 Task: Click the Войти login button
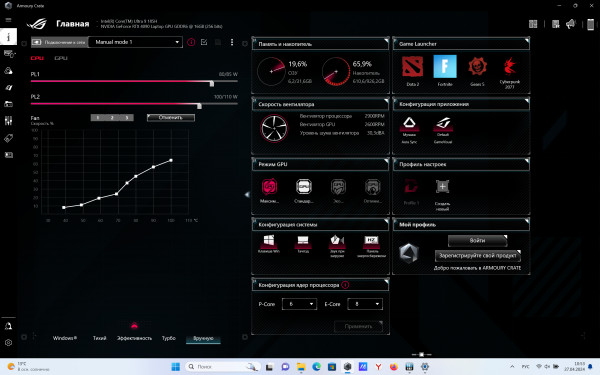coord(477,241)
